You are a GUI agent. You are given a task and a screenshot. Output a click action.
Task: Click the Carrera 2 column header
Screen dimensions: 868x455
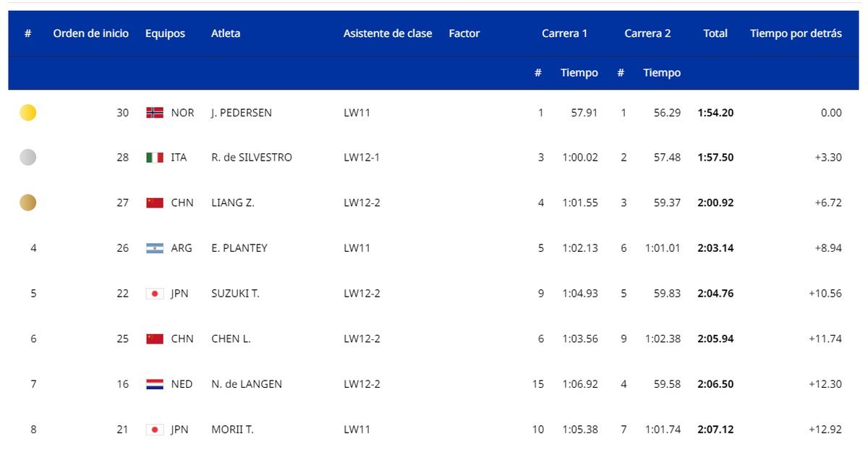coord(647,33)
